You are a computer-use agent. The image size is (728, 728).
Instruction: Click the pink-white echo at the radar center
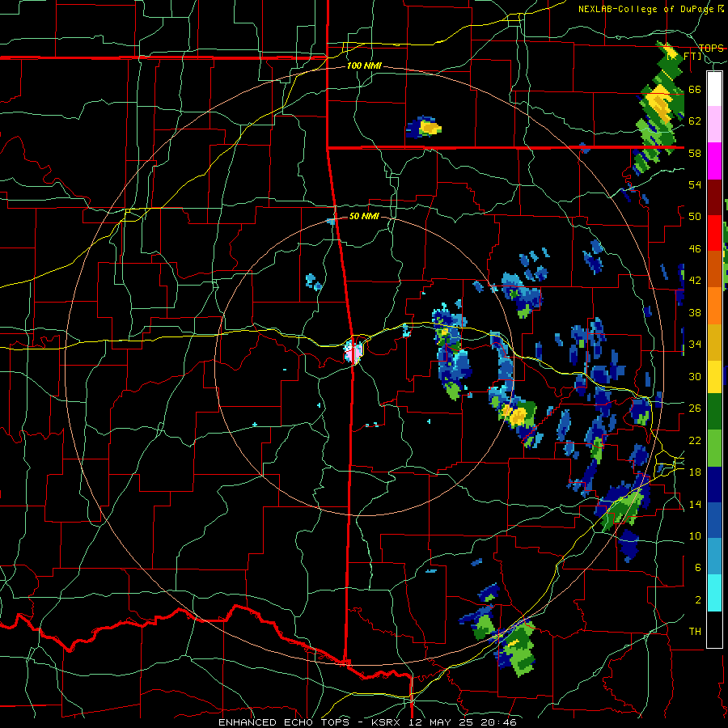pyautogui.click(x=353, y=352)
